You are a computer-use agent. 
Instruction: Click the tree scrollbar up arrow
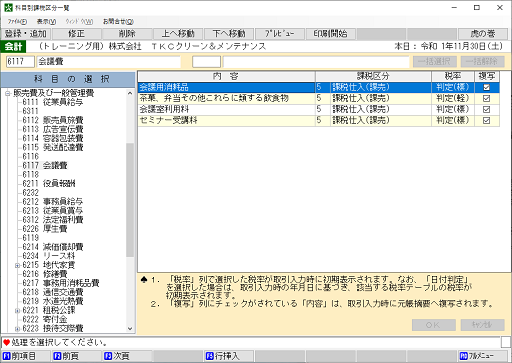click(x=130, y=94)
